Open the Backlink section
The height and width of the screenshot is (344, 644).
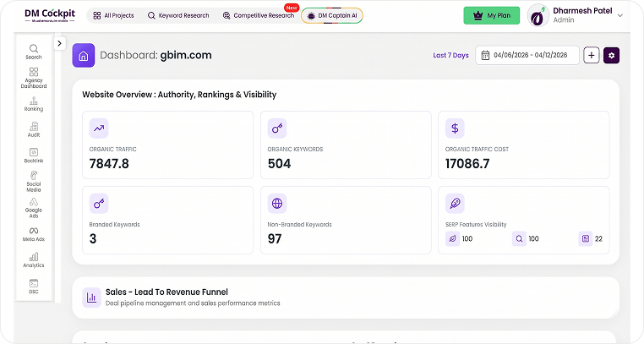tap(34, 155)
